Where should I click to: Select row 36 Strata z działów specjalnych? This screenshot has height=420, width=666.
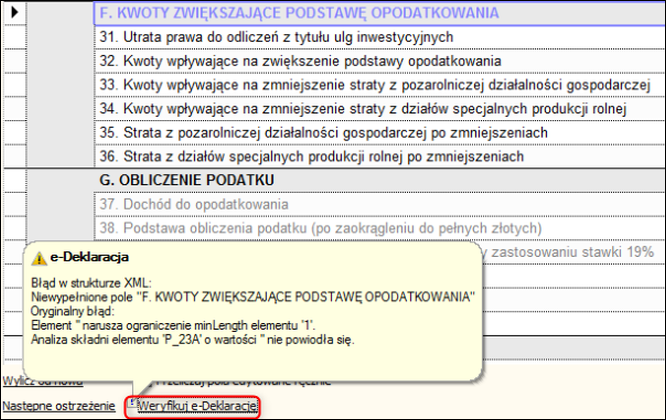pyautogui.click(x=380, y=157)
